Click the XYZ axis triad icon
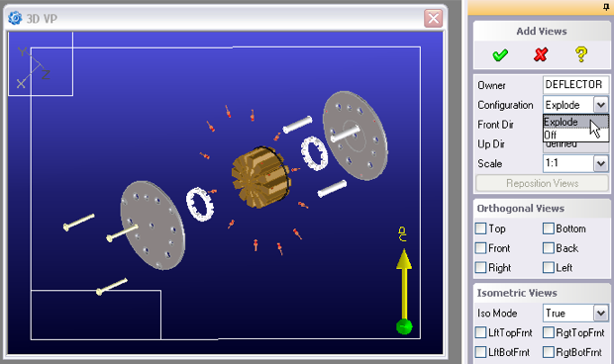 (x=34, y=67)
